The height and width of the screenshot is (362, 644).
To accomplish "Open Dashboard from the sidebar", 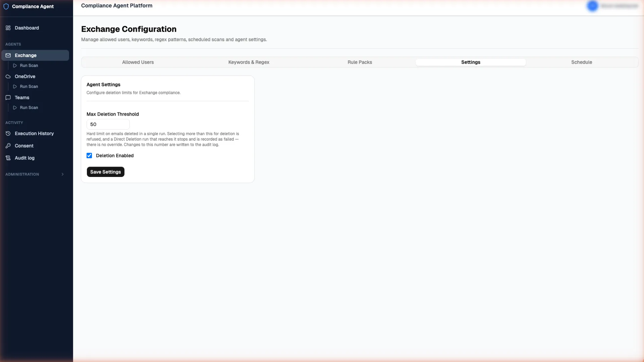I will pos(35,28).
